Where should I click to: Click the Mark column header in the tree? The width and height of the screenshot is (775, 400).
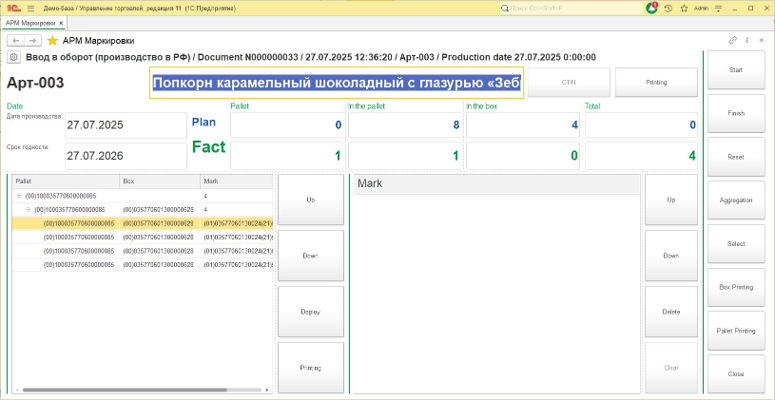[x=236, y=181]
